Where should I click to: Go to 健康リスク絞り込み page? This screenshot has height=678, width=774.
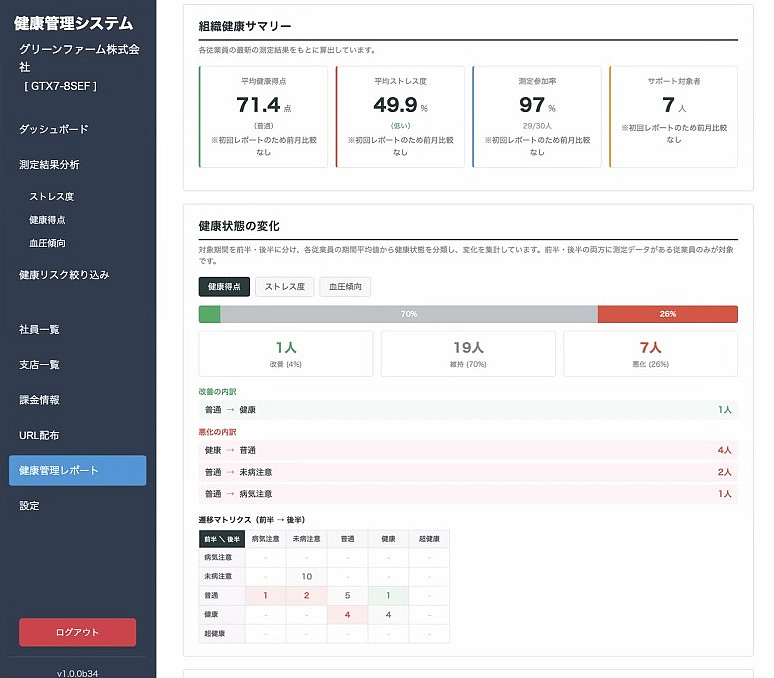click(64, 274)
